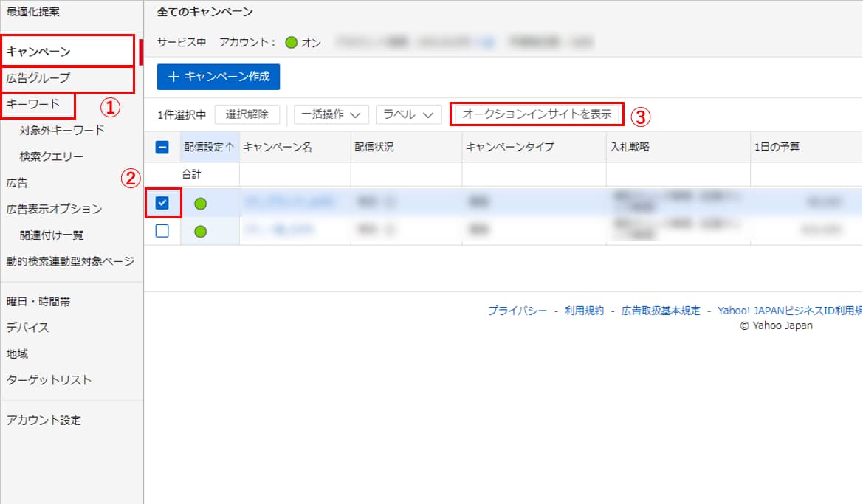Click the green status dot in second row

200,232
